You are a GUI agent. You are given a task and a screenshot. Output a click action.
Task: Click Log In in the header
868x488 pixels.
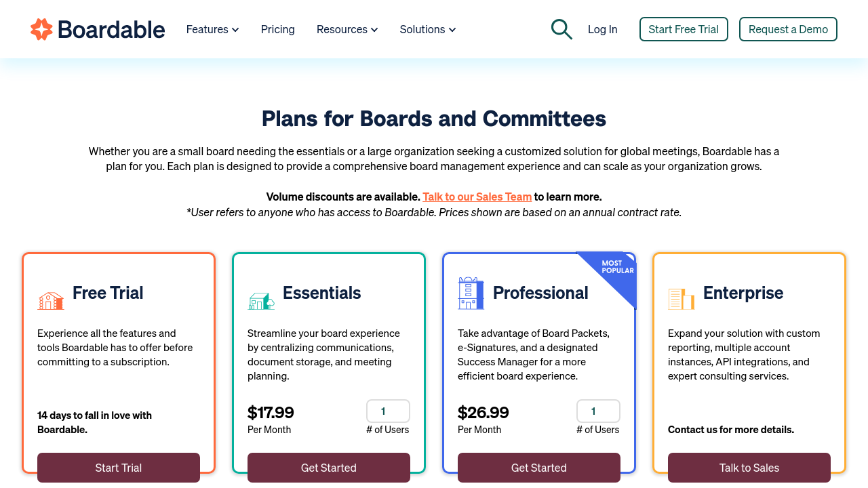tap(602, 29)
